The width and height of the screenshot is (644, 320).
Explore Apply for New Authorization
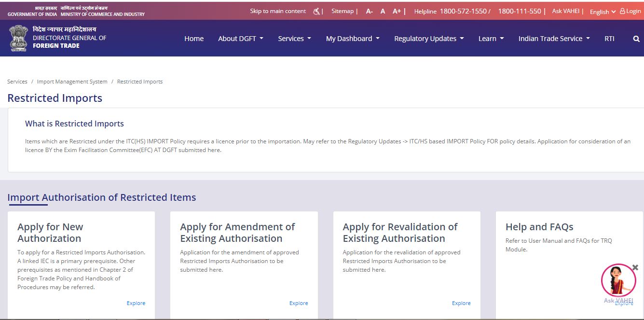pyautogui.click(x=136, y=303)
